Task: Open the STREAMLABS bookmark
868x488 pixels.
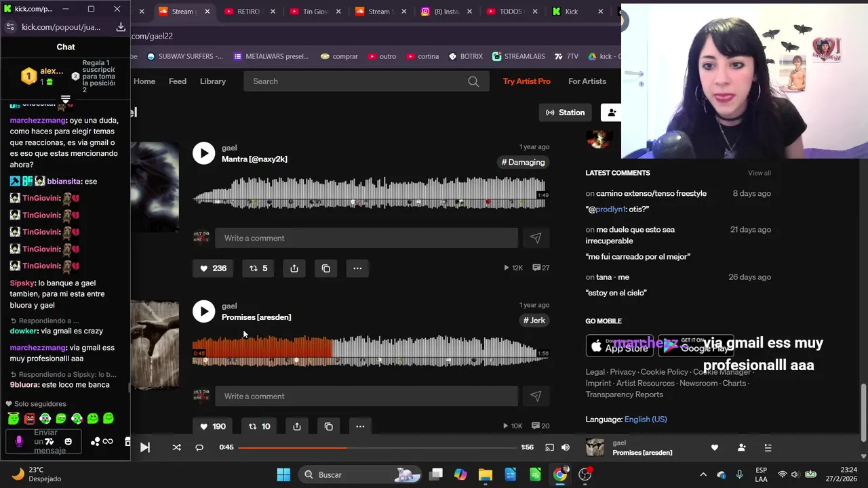Action: tap(519, 56)
